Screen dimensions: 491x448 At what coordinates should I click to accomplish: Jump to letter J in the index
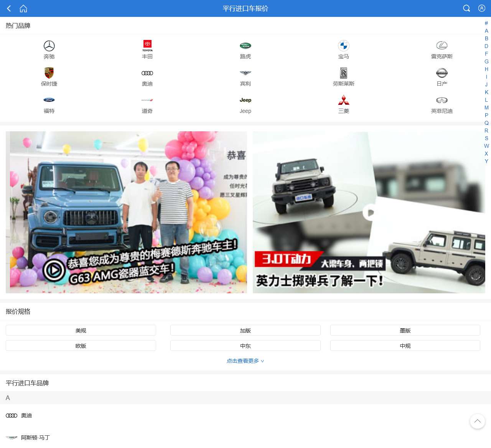(486, 84)
